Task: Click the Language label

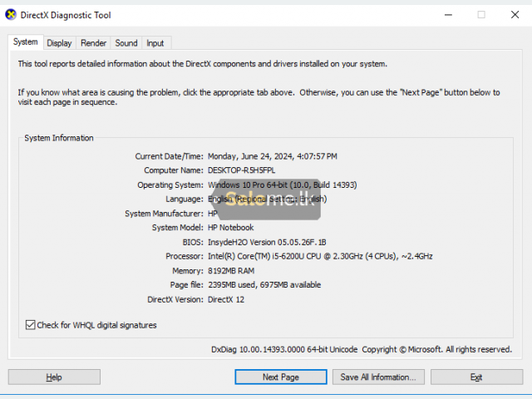Action: click(x=185, y=199)
